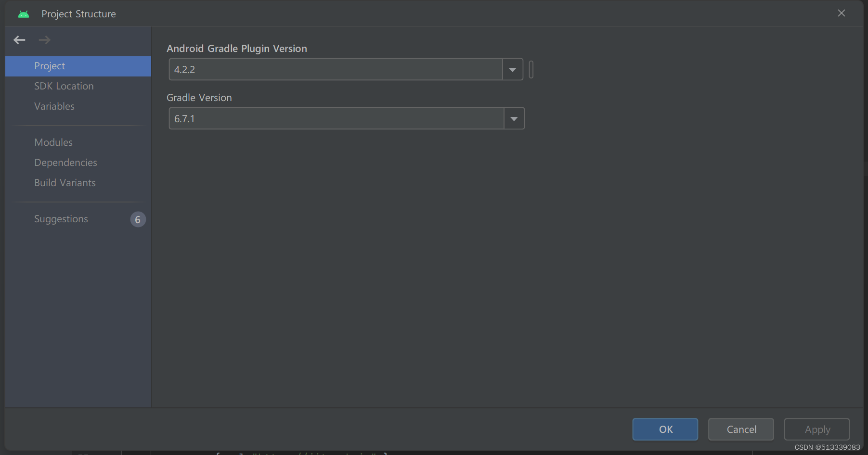Apply the project structure changes
The image size is (868, 455).
point(816,429)
